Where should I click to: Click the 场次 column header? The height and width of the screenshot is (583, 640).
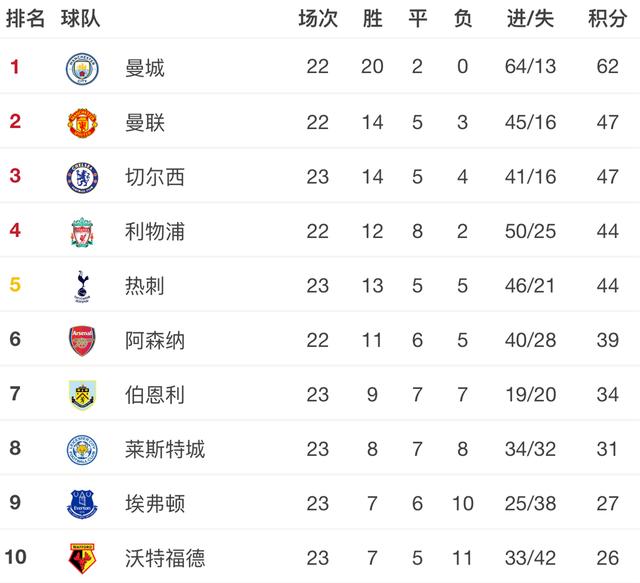[x=317, y=18]
